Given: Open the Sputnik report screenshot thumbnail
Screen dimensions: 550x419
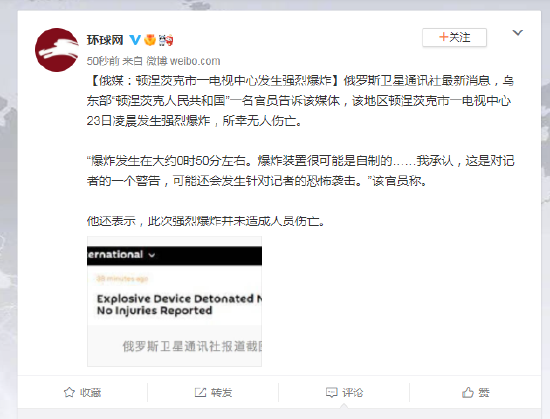Looking at the screenshot, I should (174, 302).
